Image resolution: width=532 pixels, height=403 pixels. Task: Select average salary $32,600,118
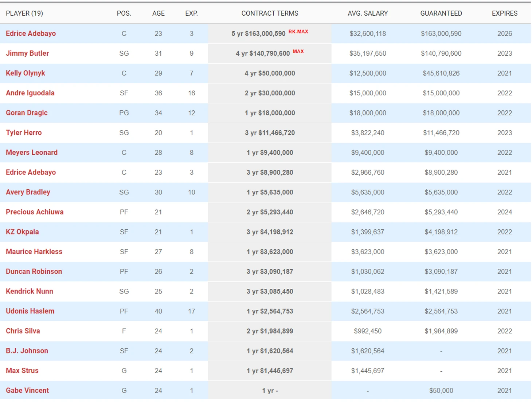click(368, 33)
